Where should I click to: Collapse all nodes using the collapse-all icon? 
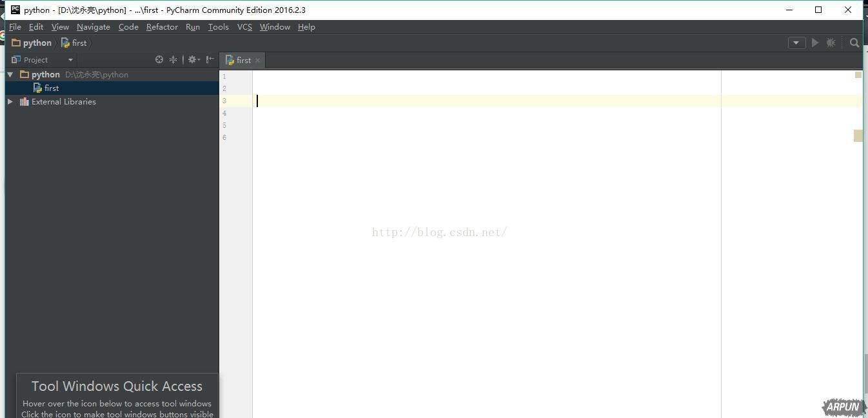[x=173, y=59]
